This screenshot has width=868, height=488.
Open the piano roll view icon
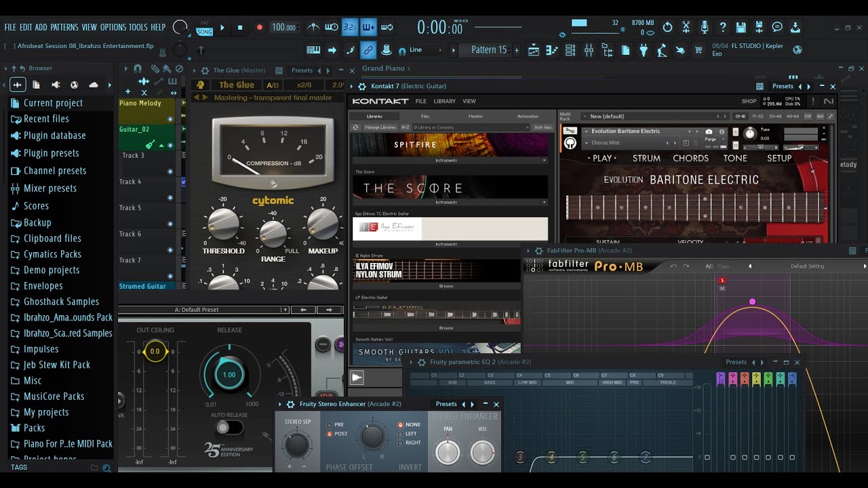pos(552,50)
